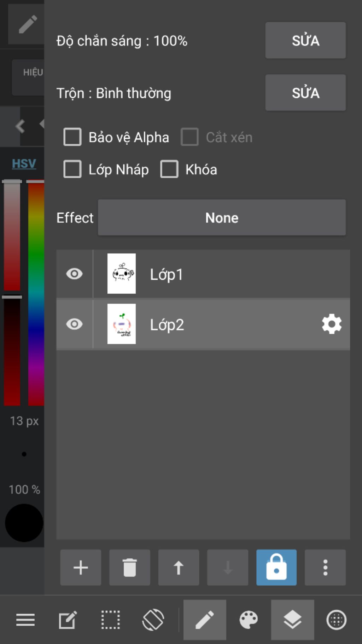Open three-dot more layer options
Screen dimensions: 362x644
coord(325,567)
